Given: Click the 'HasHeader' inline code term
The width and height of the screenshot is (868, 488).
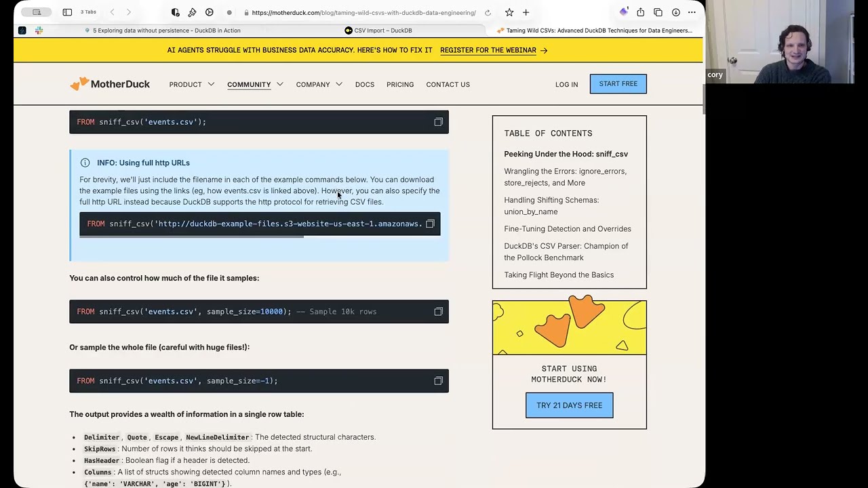Looking at the screenshot, I should click(102, 460).
